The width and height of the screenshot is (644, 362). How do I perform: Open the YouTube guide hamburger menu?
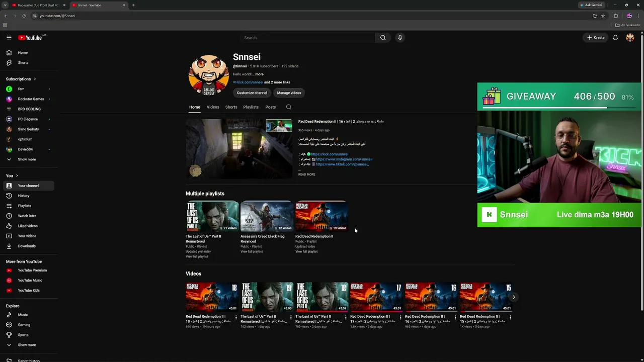(9, 38)
